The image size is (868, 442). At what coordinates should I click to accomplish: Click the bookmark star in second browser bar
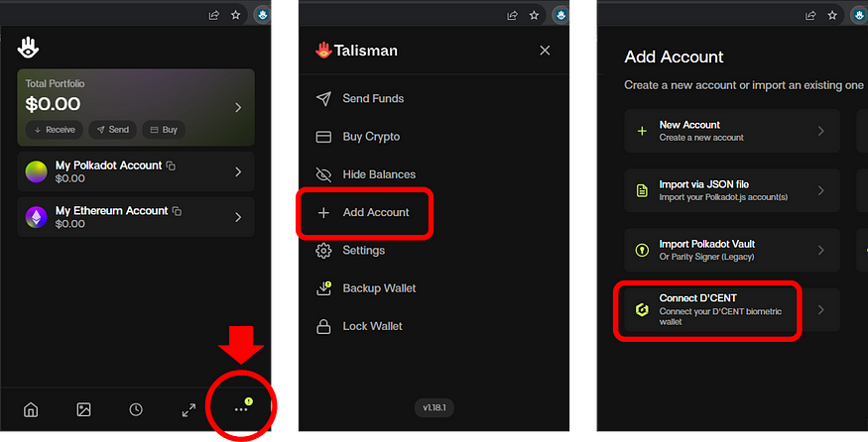pos(535,15)
